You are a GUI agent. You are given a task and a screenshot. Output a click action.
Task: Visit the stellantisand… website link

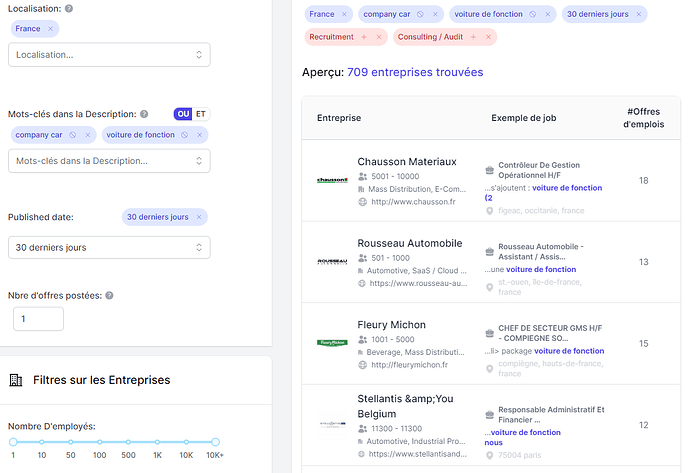click(x=417, y=454)
